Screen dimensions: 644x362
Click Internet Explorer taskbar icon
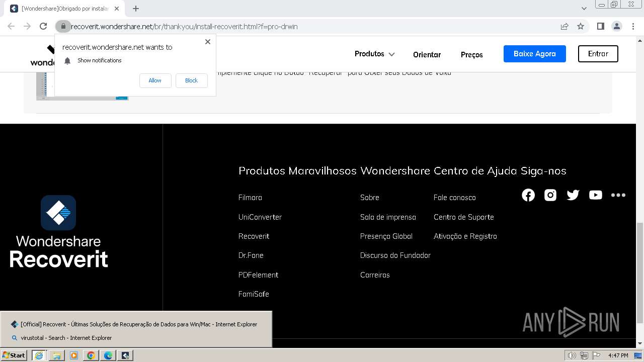[x=39, y=355]
